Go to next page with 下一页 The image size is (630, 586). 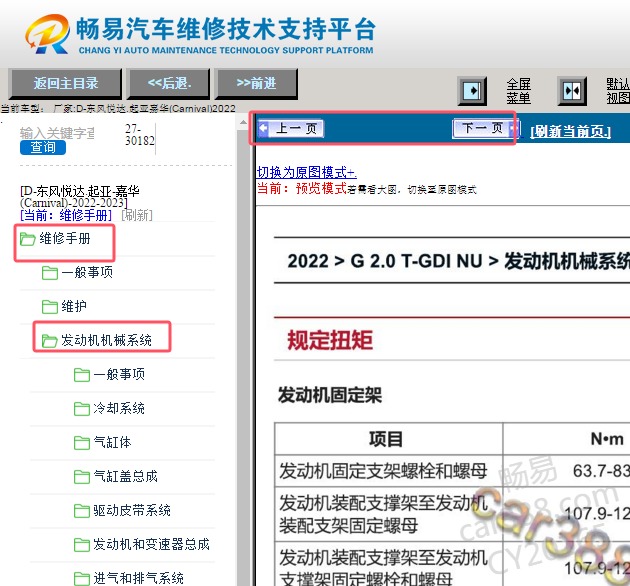[x=486, y=129]
